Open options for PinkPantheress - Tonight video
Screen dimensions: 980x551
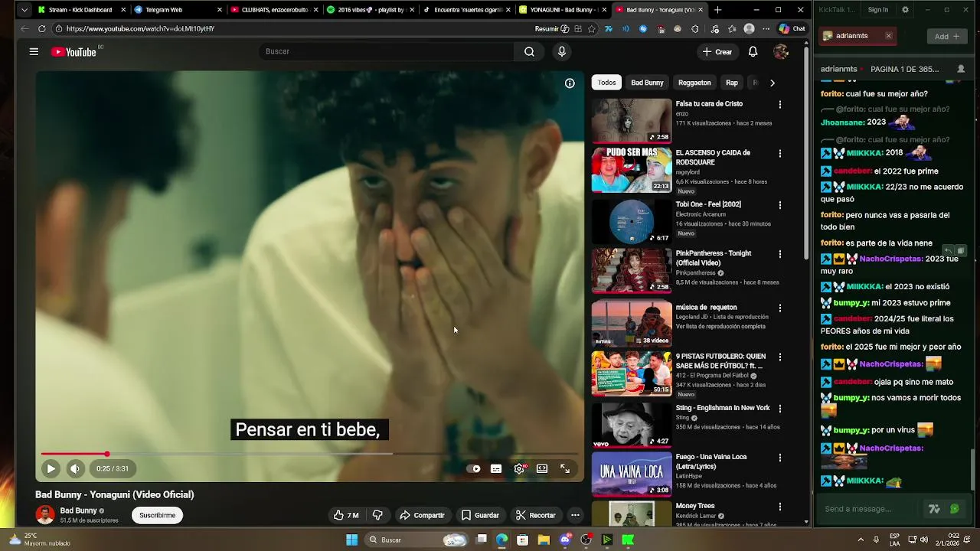coord(780,254)
